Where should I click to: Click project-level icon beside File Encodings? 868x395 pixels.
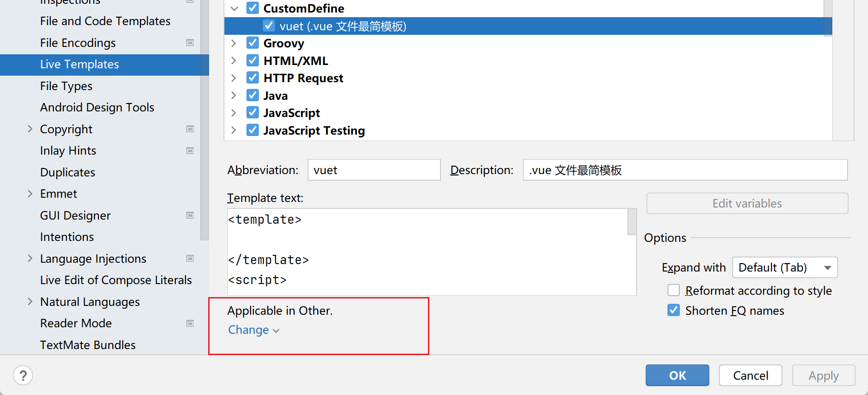click(190, 43)
